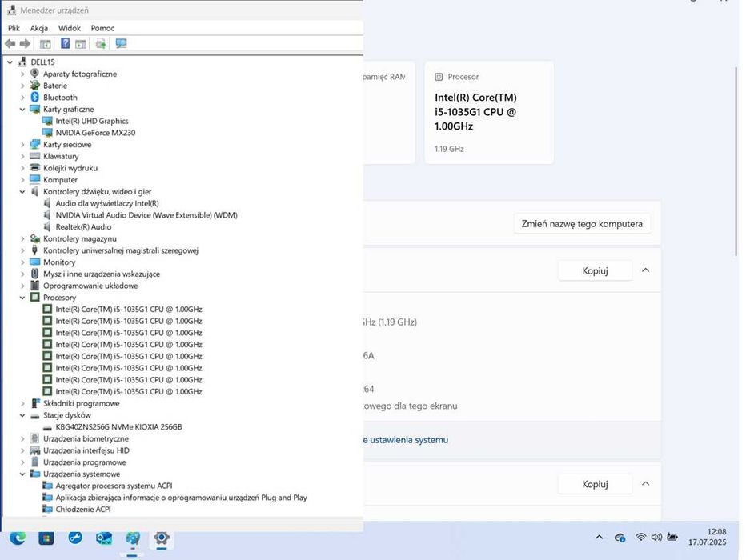
Task: Click the Help question-mark toolbar icon
Action: tap(66, 44)
